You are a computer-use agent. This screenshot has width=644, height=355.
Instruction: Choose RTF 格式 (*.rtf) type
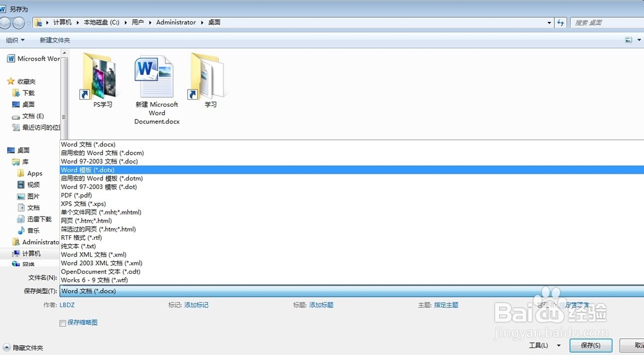[x=352, y=238]
